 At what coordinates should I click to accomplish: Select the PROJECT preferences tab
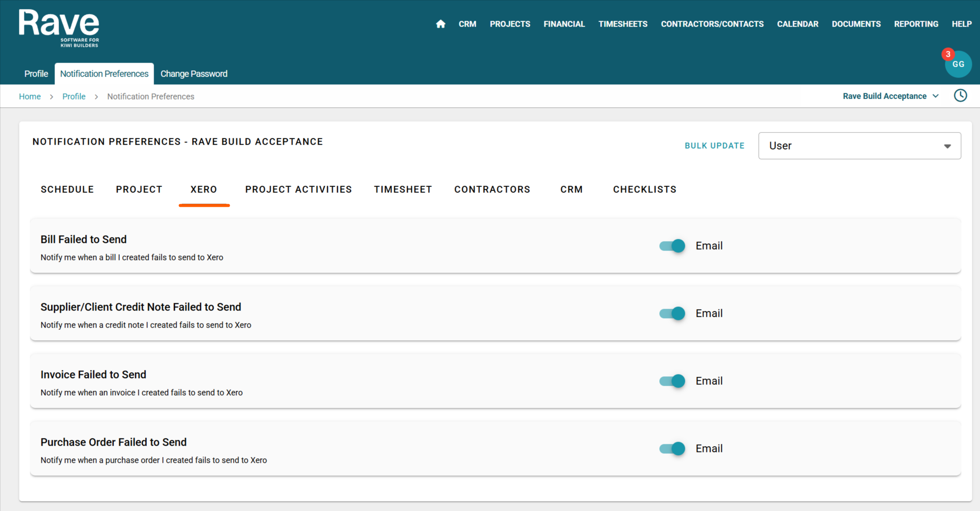click(139, 189)
